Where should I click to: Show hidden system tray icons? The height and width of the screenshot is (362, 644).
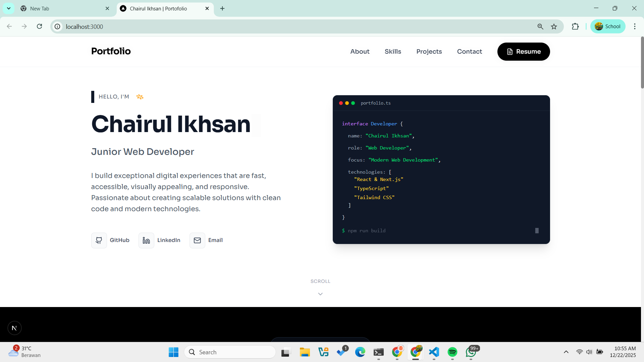(566, 352)
